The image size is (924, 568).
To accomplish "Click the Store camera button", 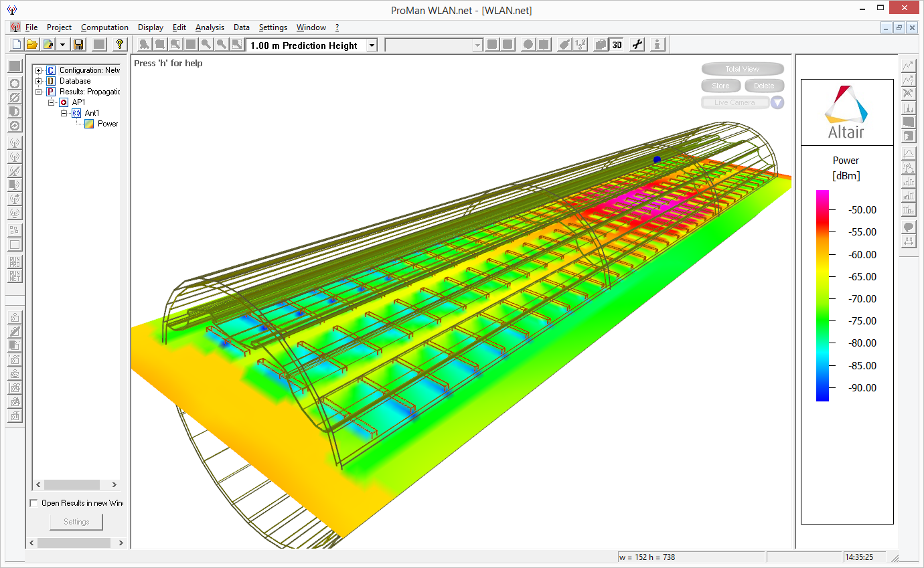I will tap(720, 86).
